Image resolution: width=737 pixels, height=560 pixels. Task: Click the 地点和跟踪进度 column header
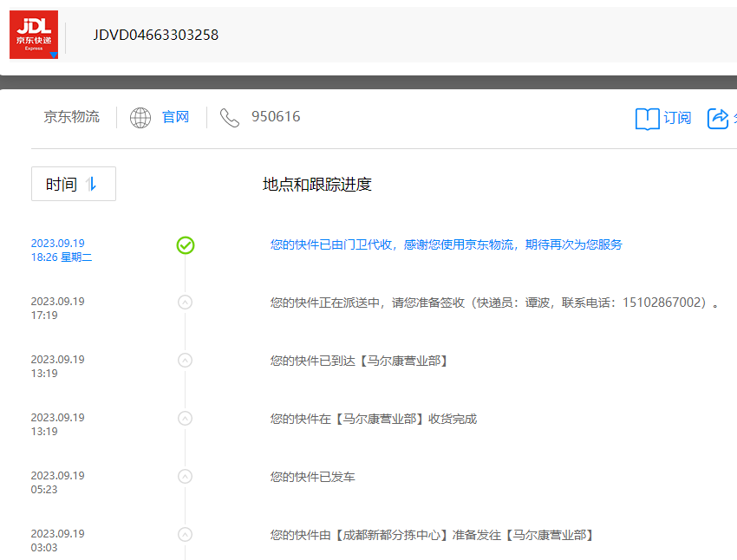tap(316, 184)
